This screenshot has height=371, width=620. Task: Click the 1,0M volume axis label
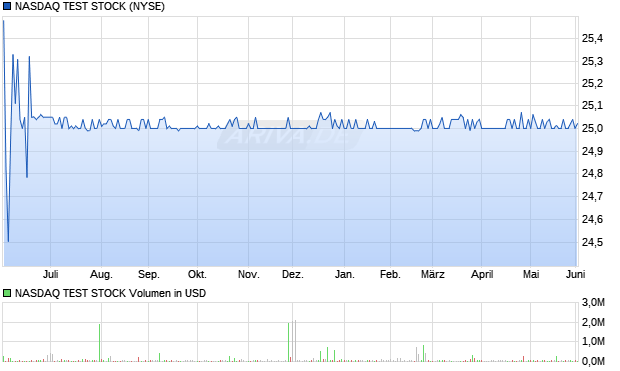[x=593, y=341]
